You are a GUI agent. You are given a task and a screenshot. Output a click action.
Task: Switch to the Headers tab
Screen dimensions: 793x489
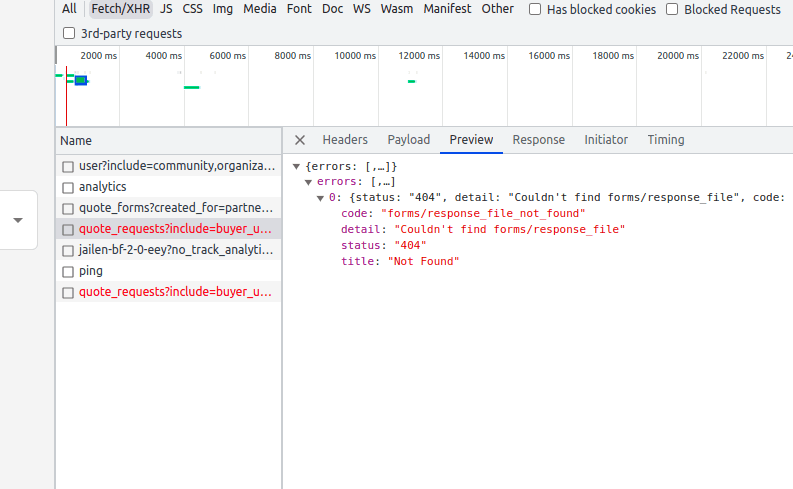point(345,140)
